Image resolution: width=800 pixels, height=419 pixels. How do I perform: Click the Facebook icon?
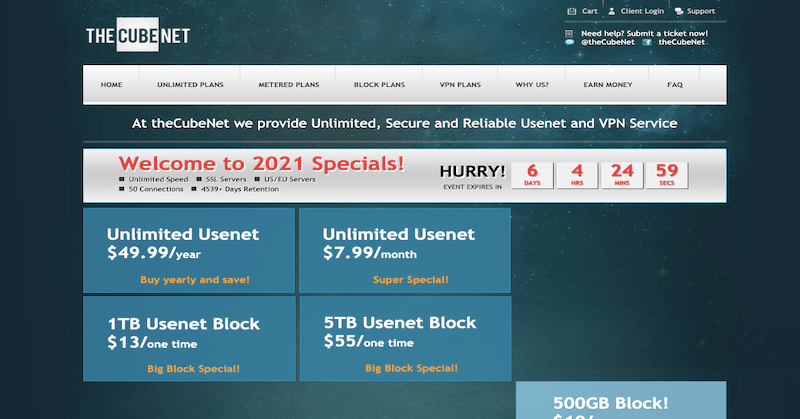point(648,43)
